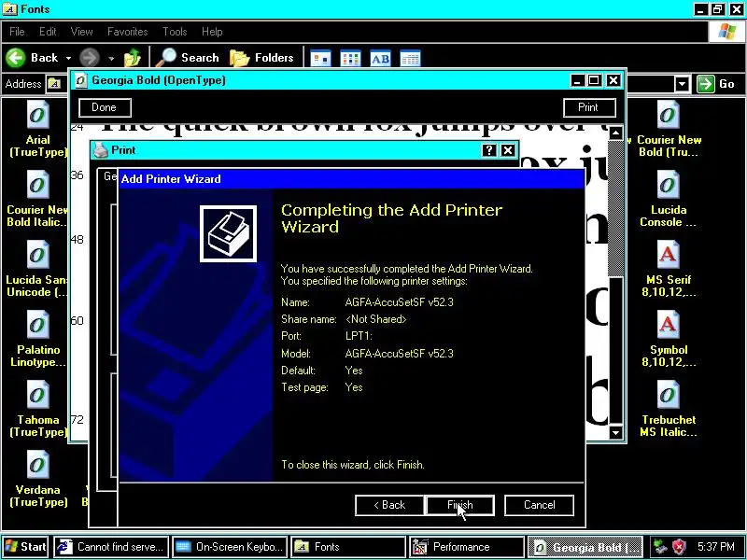Open the Edit menu in the Fonts window
The width and height of the screenshot is (747, 560).
(x=48, y=32)
